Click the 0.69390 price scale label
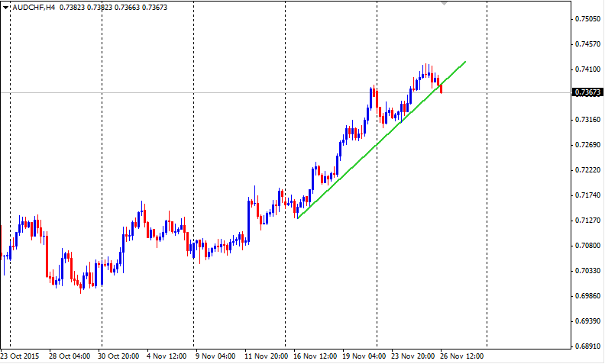The width and height of the screenshot is (605, 364). tap(587, 321)
